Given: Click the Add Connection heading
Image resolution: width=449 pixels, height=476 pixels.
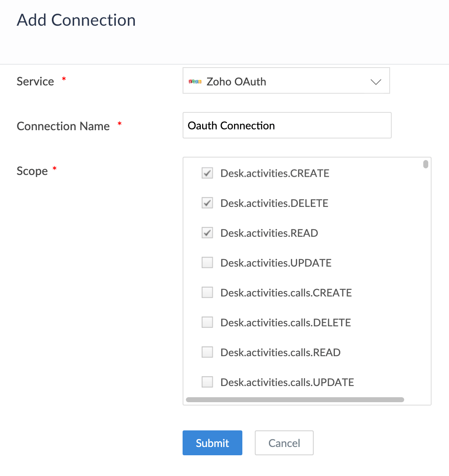Looking at the screenshot, I should tap(76, 20).
